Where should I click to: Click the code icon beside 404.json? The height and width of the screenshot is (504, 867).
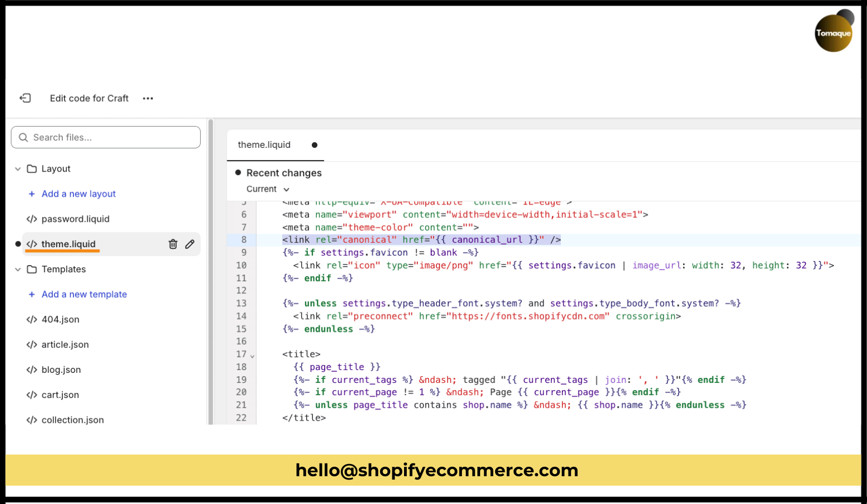(32, 320)
